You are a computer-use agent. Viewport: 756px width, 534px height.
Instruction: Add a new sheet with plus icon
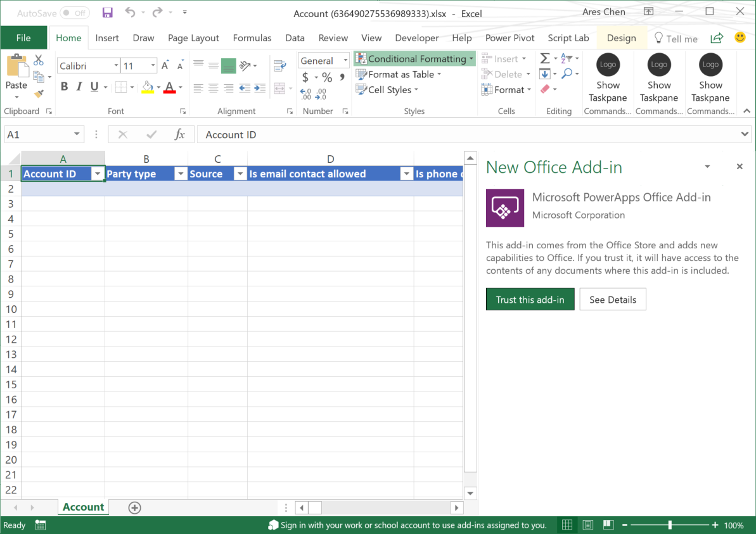(134, 507)
